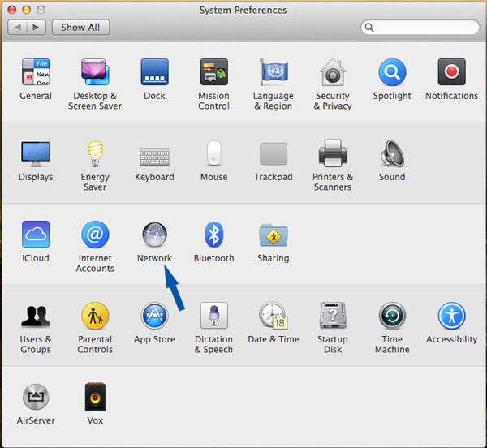The height and width of the screenshot is (448, 487).
Task: Open iCloud preferences icon
Action: (36, 234)
